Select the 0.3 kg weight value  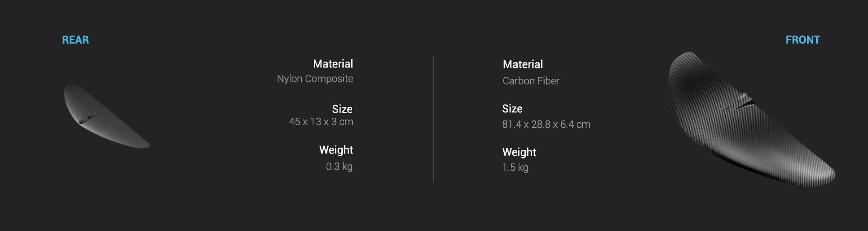[x=339, y=167]
